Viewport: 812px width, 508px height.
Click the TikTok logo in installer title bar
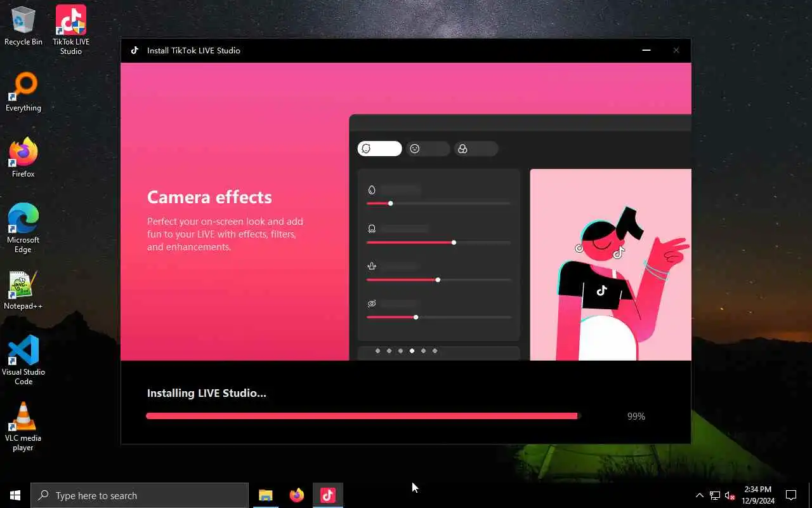[x=134, y=50]
